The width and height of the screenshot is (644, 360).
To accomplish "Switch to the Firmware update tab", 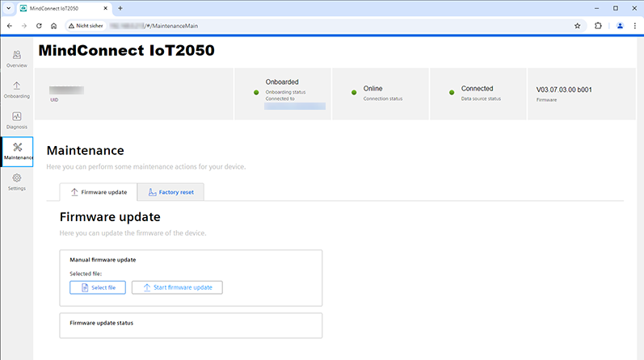I will click(x=99, y=192).
